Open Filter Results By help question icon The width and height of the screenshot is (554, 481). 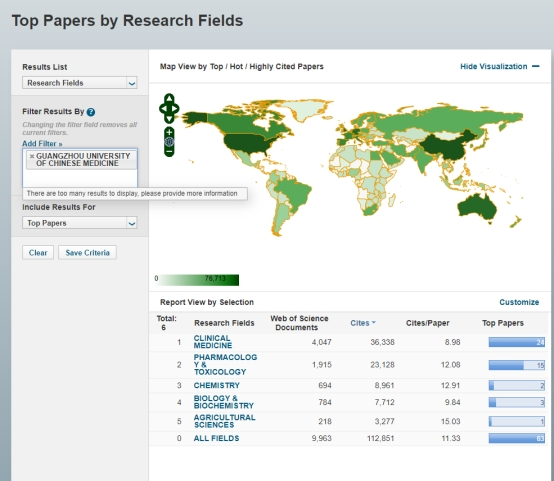[x=91, y=112]
